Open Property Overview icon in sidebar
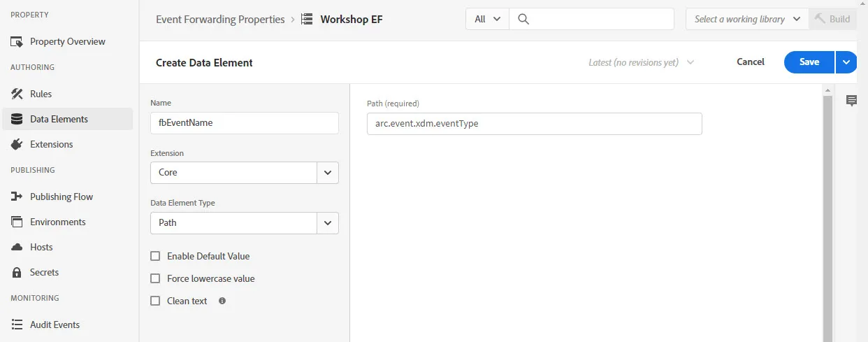This screenshot has height=342, width=868. pyautogui.click(x=17, y=42)
